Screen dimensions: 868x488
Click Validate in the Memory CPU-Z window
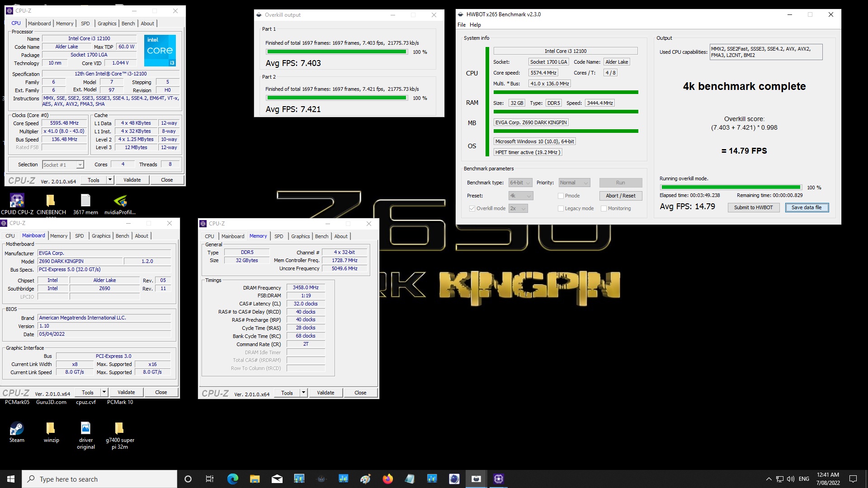[x=325, y=393]
